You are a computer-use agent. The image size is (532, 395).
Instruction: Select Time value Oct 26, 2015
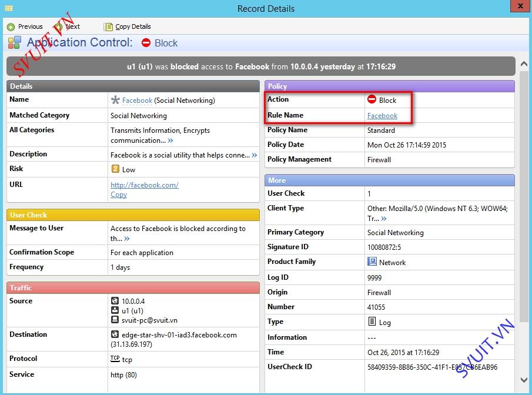point(403,353)
